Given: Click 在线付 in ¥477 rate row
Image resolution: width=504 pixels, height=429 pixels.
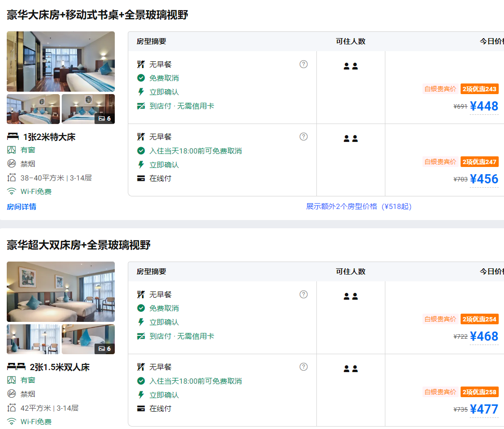Looking at the screenshot, I should click(160, 409).
